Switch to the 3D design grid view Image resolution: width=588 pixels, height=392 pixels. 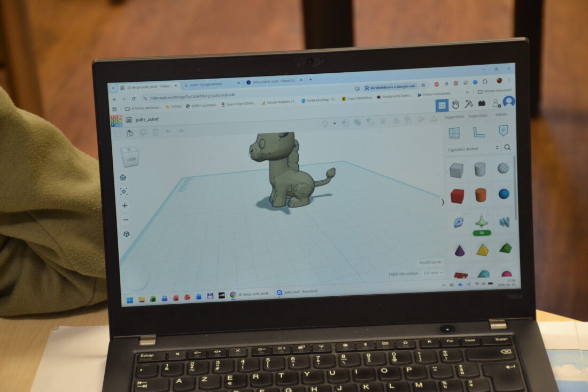[442, 105]
